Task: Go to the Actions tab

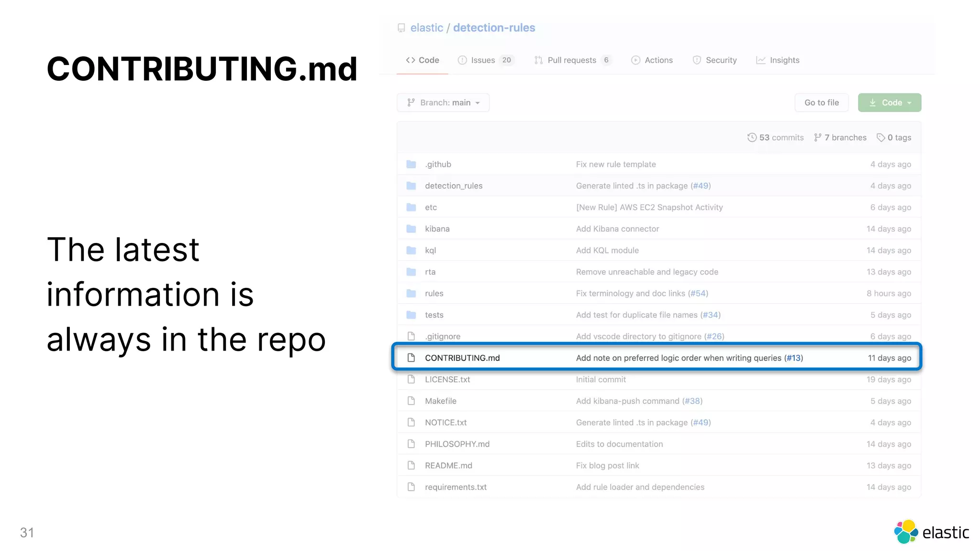Action: pos(652,60)
